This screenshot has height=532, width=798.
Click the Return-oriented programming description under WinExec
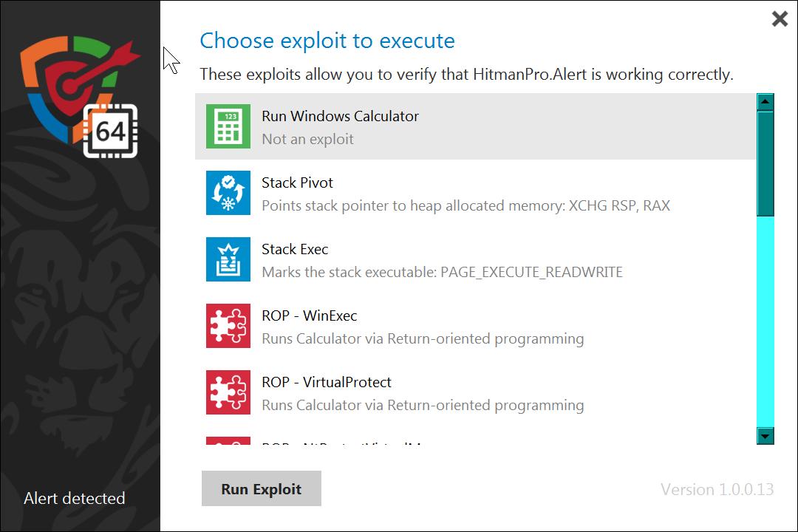(423, 338)
